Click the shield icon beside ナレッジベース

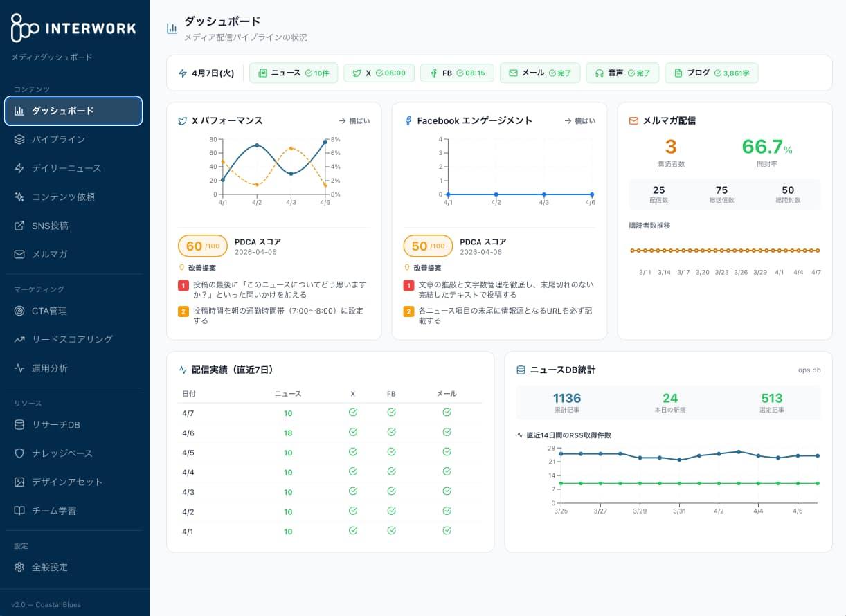coord(19,453)
